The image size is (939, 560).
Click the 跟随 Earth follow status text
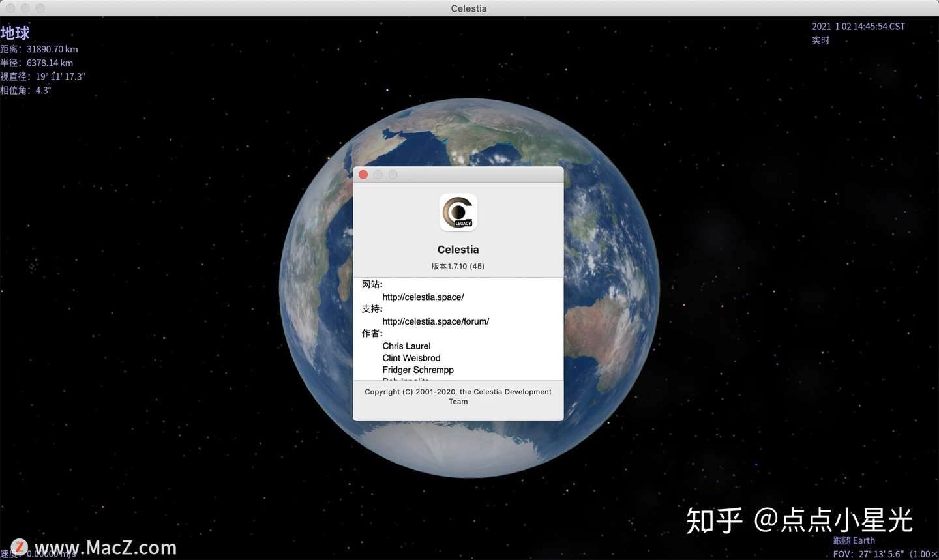[854, 540]
